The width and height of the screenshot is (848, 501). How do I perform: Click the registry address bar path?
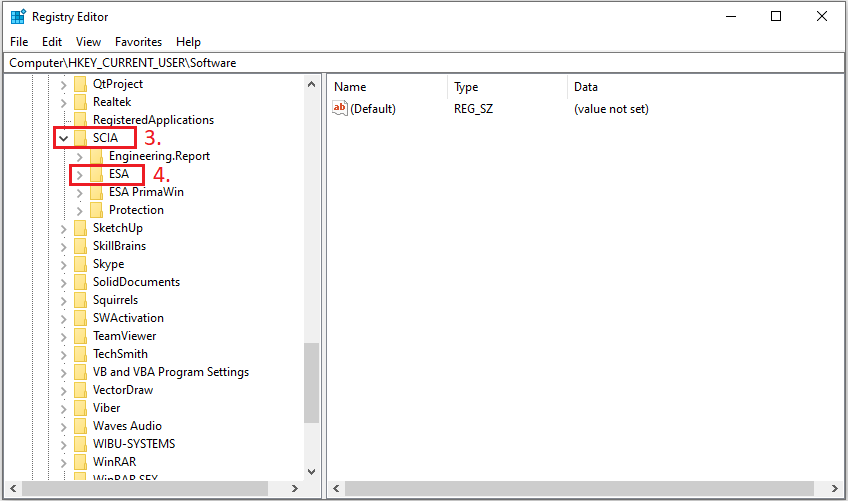pos(123,63)
